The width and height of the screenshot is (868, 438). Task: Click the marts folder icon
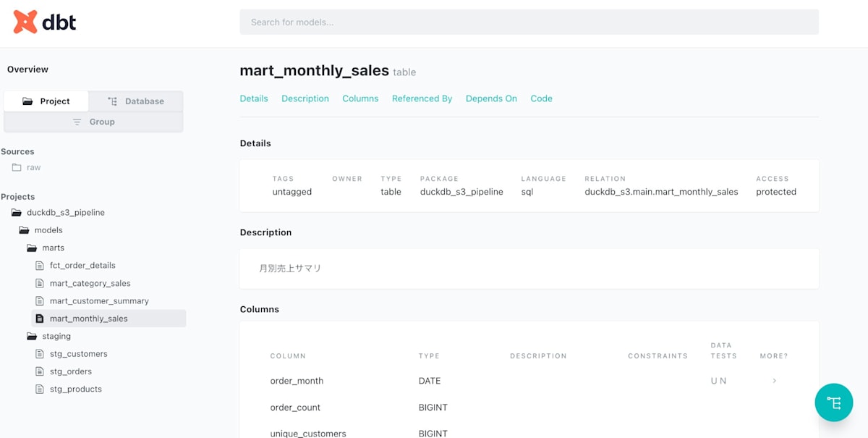tap(32, 248)
